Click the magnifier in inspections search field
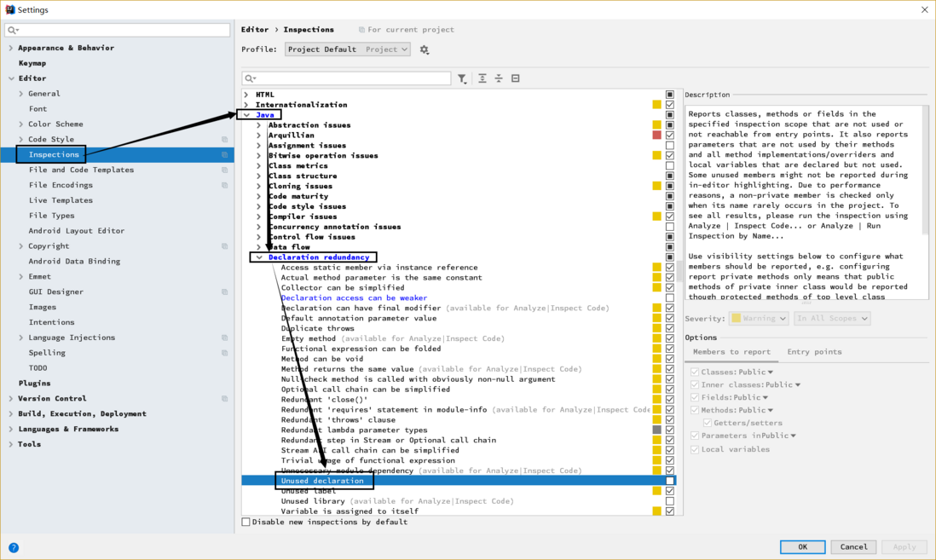Viewport: 936px width, 560px height. 250,78
